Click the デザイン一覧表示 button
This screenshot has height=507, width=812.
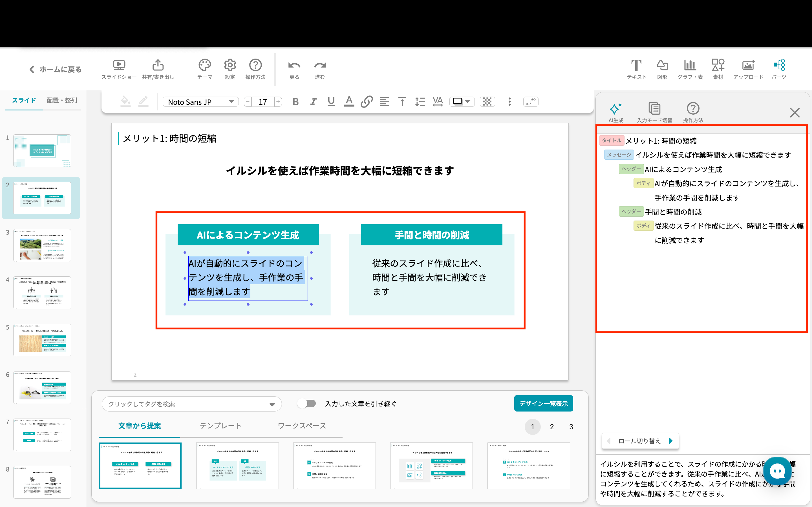point(543,403)
